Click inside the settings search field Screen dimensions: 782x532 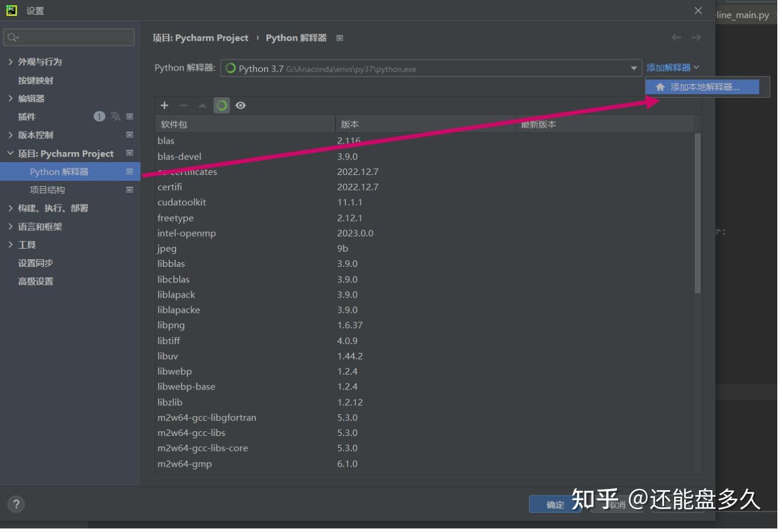(68, 37)
